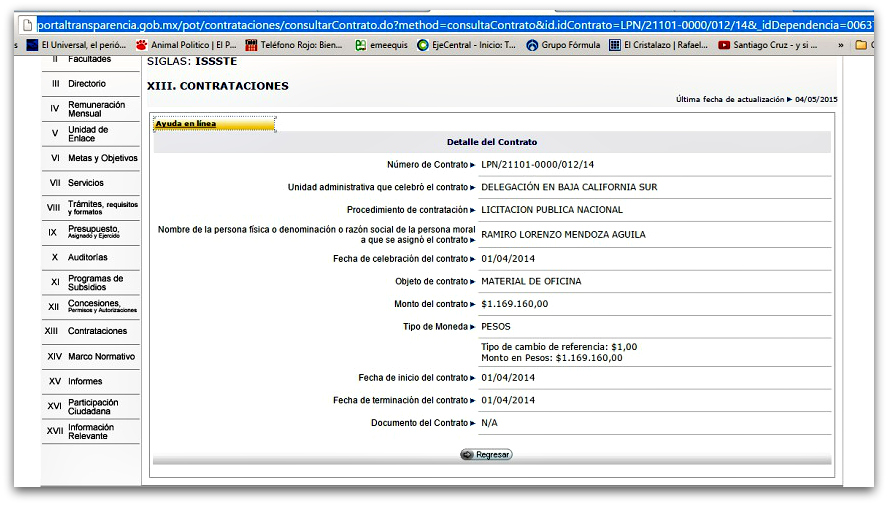This screenshot has height=505, width=888.
Task: Expand the bookmarks overflow chevron
Action: (839, 45)
